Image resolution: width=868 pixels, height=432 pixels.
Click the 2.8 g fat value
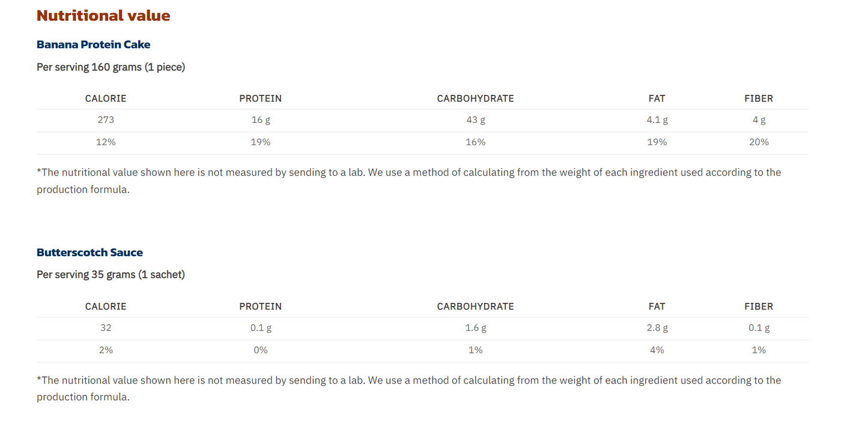[657, 328]
